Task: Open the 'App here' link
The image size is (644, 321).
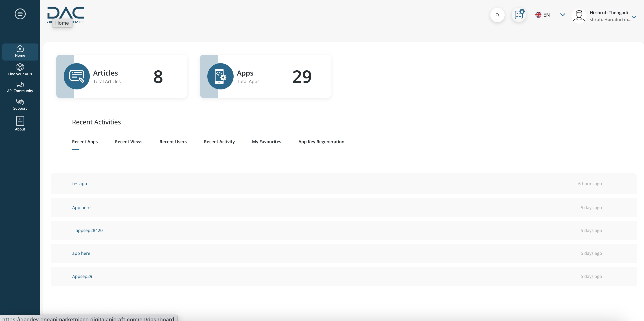Action: (81, 208)
